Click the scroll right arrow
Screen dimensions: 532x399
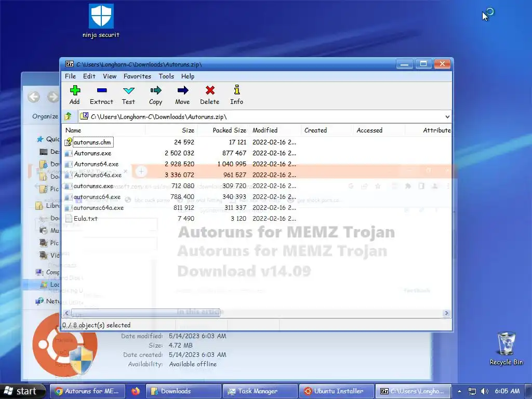click(446, 313)
